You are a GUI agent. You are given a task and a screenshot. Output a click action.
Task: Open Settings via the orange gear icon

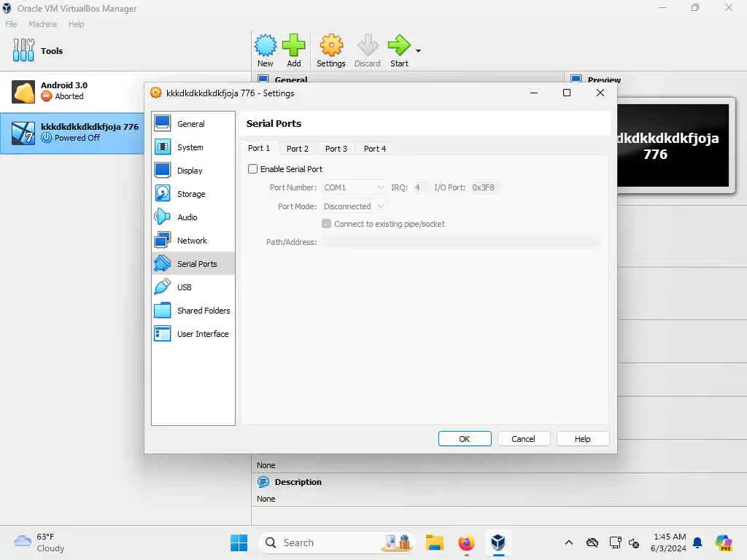331,45
